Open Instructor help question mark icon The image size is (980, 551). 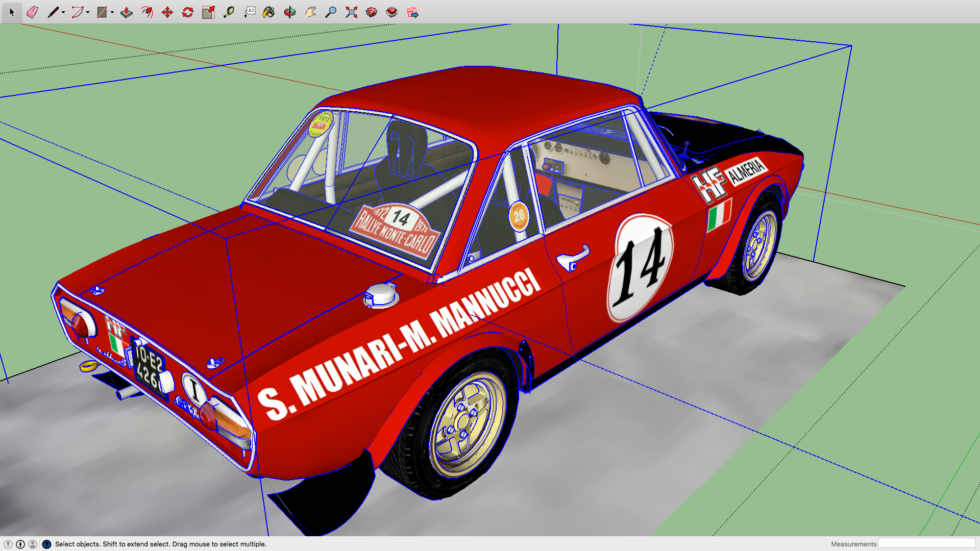(46, 544)
